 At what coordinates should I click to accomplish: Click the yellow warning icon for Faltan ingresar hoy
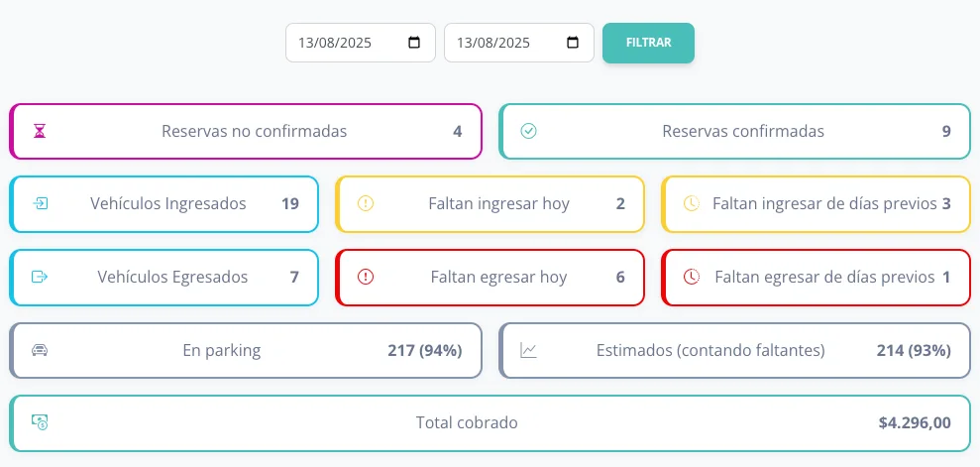tap(366, 204)
